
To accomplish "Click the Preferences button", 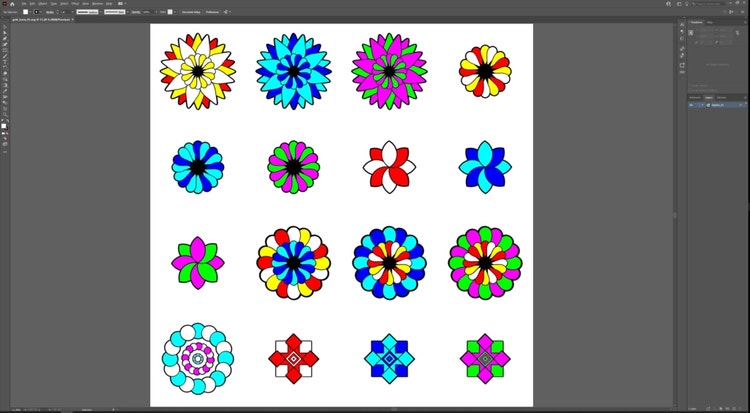I will point(212,11).
